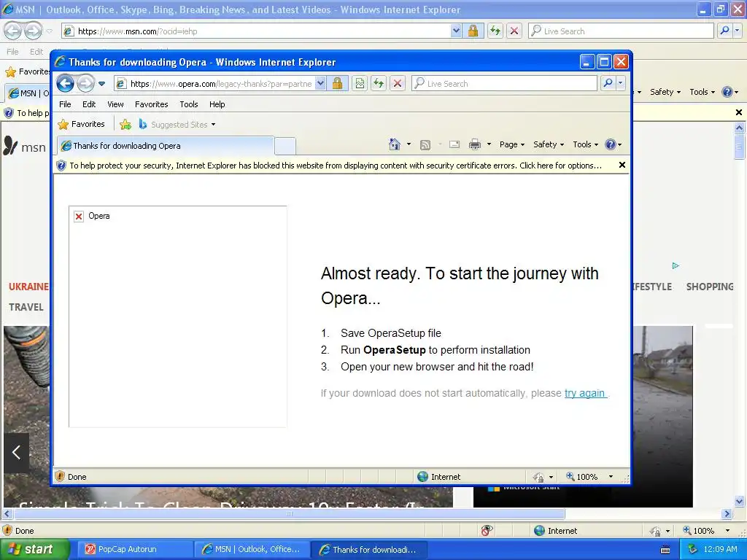Click TRAVEL category on MSN page

tap(26, 307)
